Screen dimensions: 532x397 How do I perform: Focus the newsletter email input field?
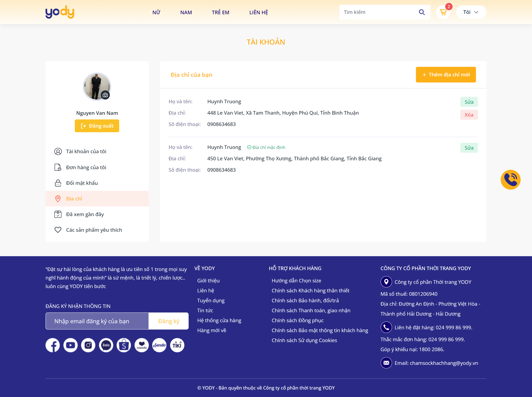[97, 321]
